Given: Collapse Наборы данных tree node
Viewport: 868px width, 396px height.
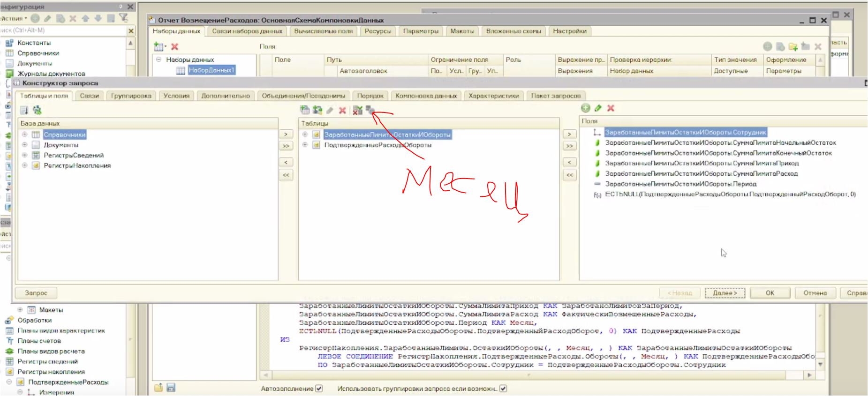Looking at the screenshot, I should click(159, 60).
